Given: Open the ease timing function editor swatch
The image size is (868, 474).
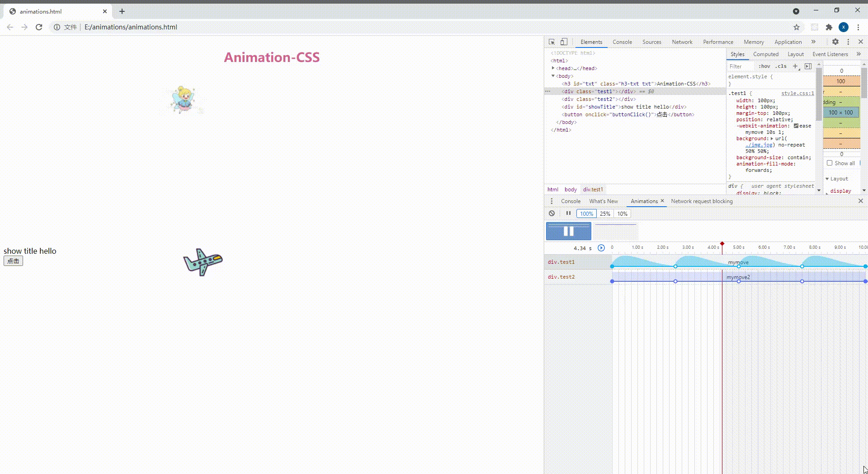Looking at the screenshot, I should pyautogui.click(x=796, y=126).
